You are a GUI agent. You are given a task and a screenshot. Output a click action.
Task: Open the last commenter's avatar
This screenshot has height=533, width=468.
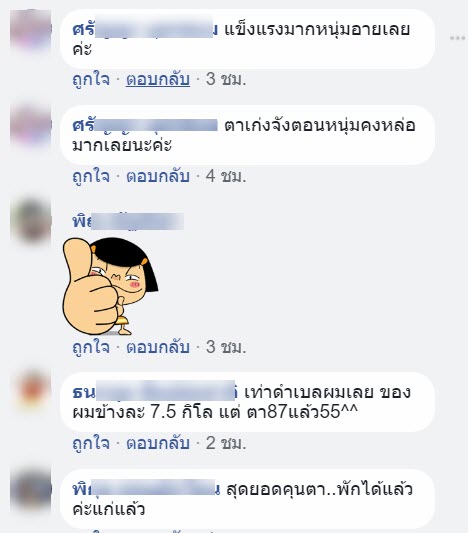tap(31, 489)
